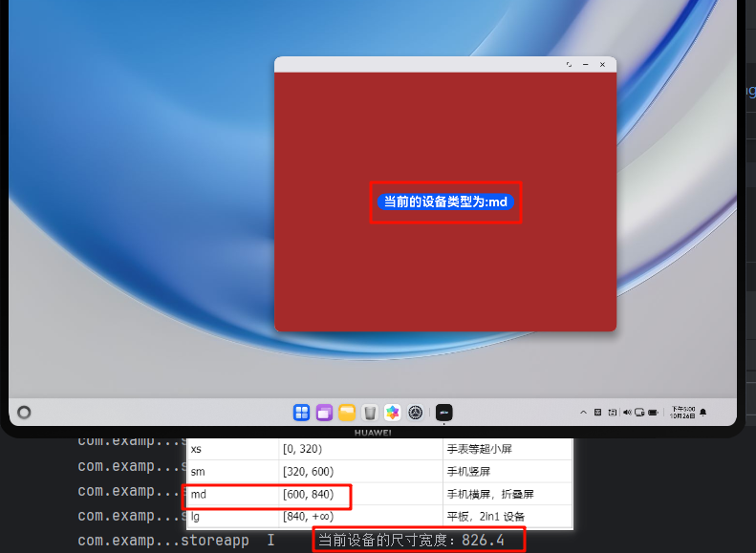Open the purple multi-window app in the dock

pos(324,413)
